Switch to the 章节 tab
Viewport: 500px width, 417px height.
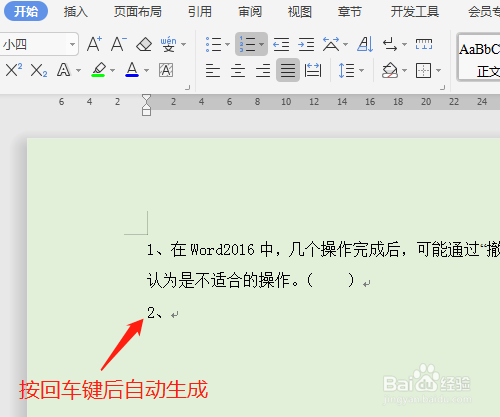tap(349, 12)
